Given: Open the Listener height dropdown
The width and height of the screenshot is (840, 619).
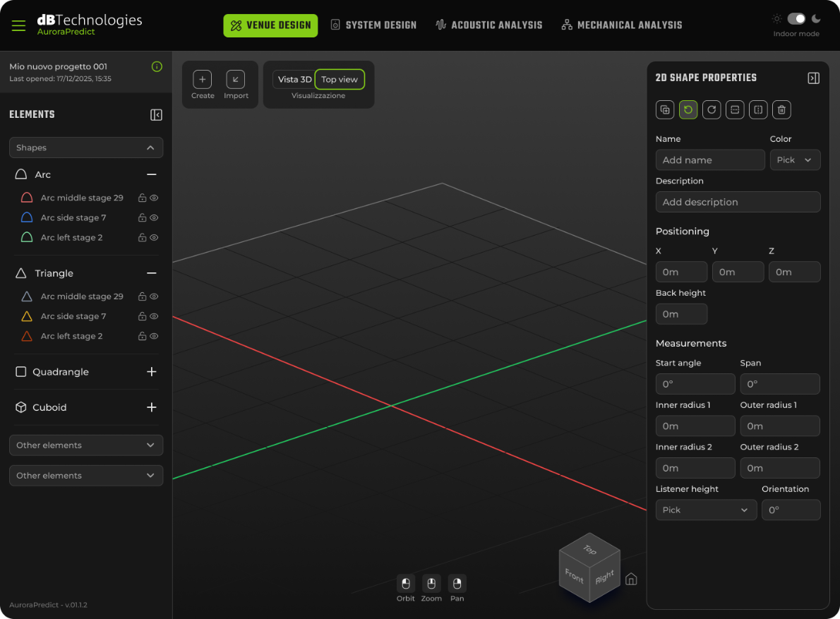Looking at the screenshot, I should pyautogui.click(x=706, y=510).
